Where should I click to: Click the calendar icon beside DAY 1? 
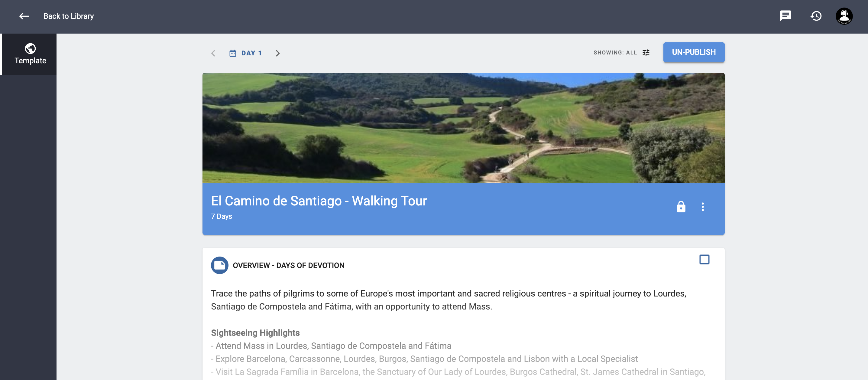click(233, 53)
